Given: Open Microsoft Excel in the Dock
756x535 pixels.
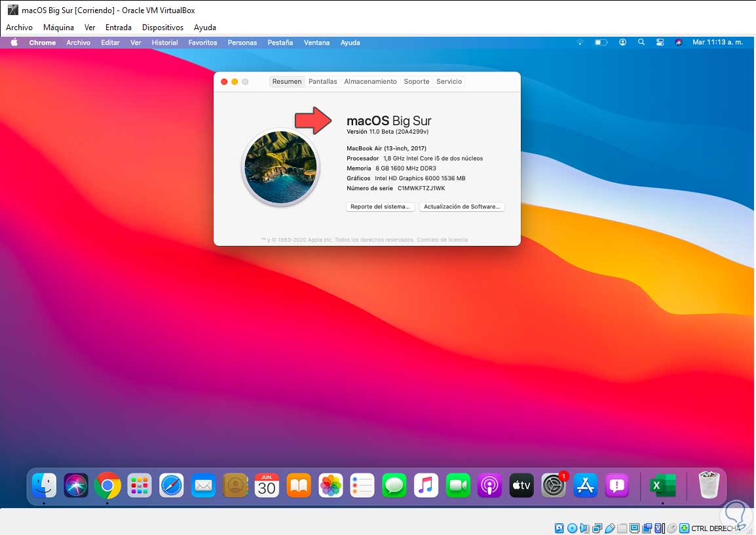Looking at the screenshot, I should tap(663, 485).
